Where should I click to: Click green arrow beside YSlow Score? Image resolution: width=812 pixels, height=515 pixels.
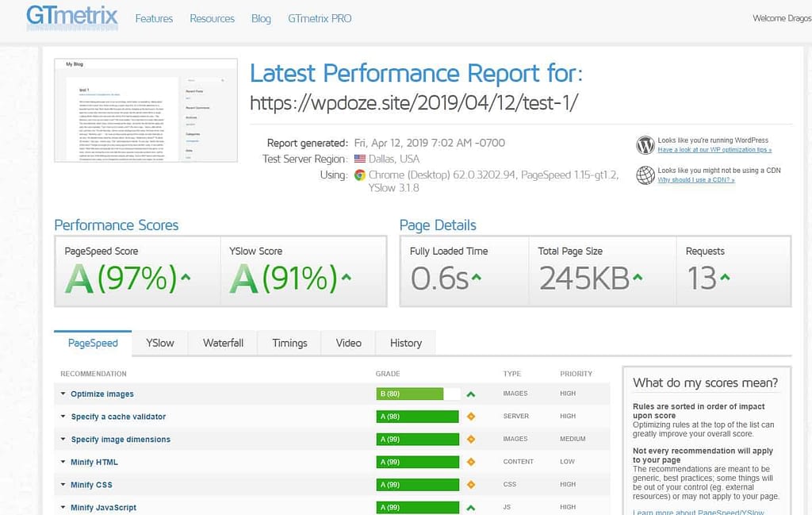coord(346,277)
